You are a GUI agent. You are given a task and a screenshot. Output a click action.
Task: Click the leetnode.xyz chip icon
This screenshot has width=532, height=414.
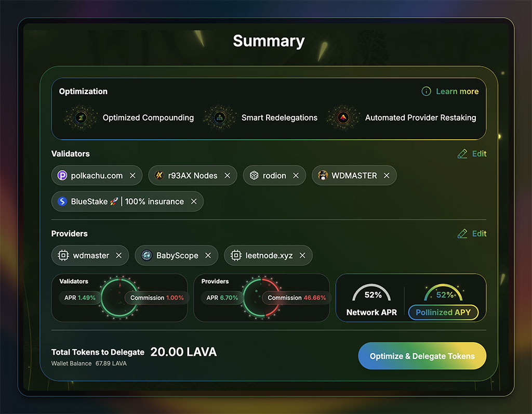(236, 255)
